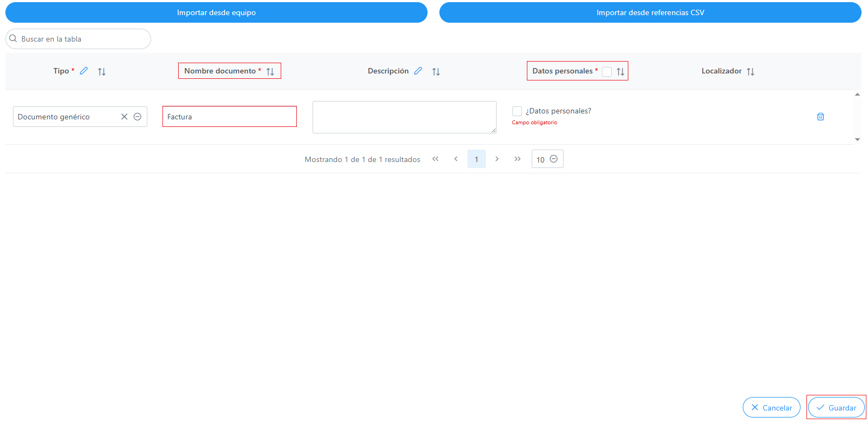Delete the row using the trash icon
The width and height of the screenshot is (868, 424).
820,117
